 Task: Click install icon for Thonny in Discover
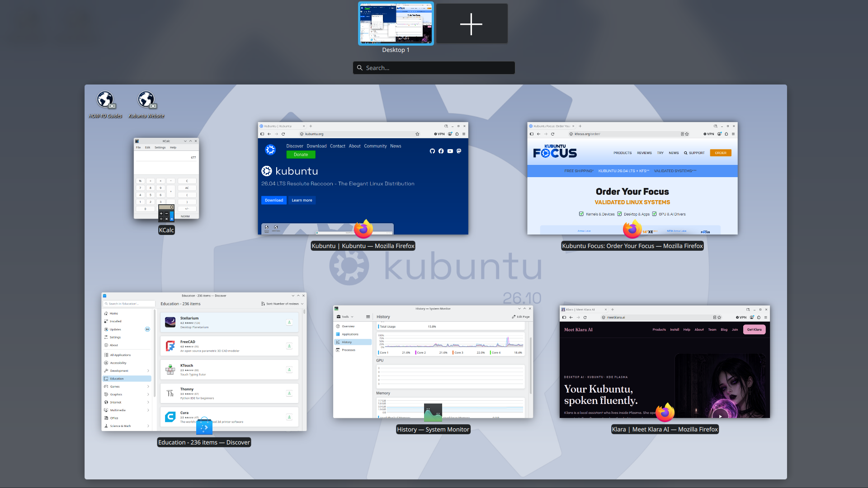click(x=289, y=393)
